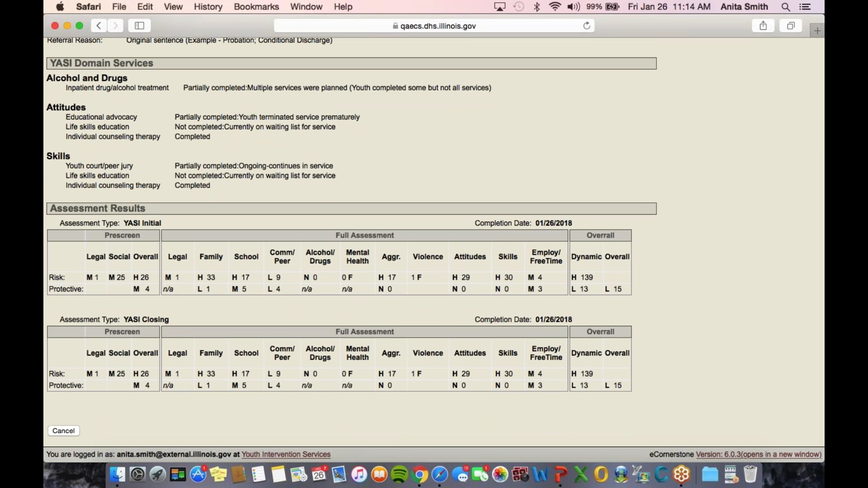
Task: Open Notification Center list icon
Action: pos(805,7)
